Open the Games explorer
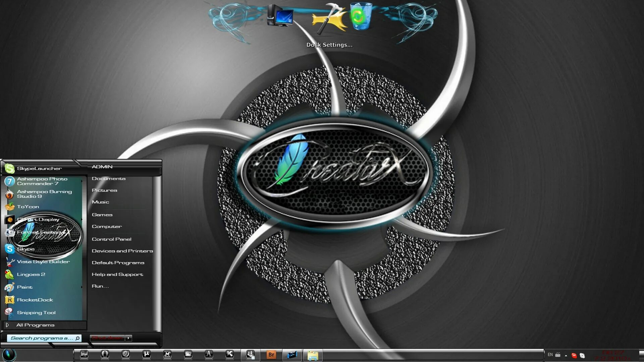644x362 pixels. click(x=102, y=215)
